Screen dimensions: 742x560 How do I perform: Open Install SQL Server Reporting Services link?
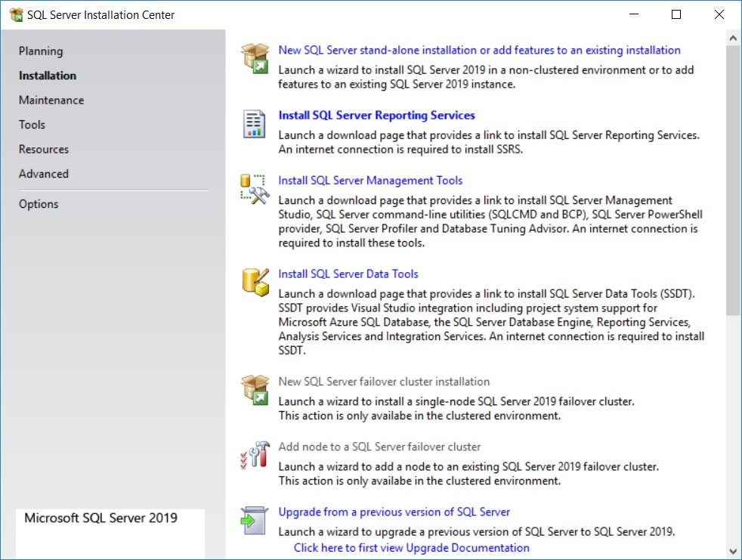coord(376,115)
